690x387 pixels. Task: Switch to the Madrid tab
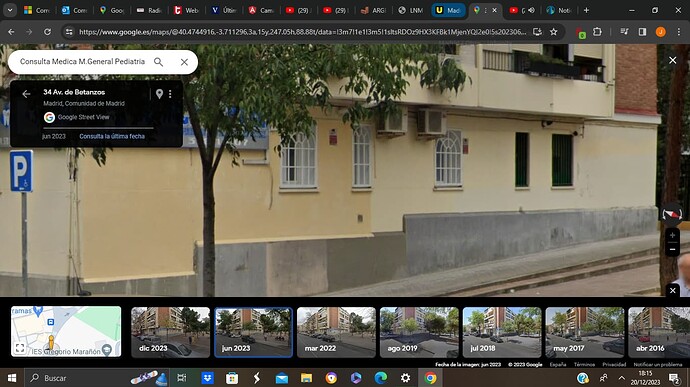(448, 10)
